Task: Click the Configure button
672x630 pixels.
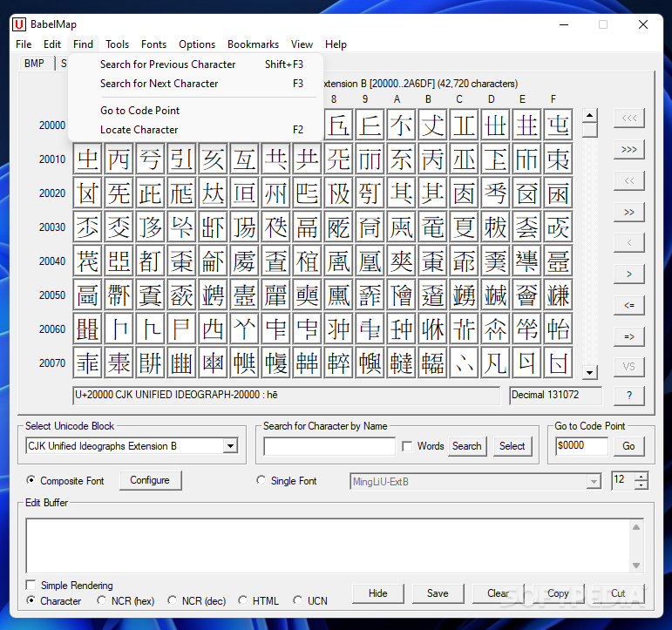Action: tap(150, 480)
